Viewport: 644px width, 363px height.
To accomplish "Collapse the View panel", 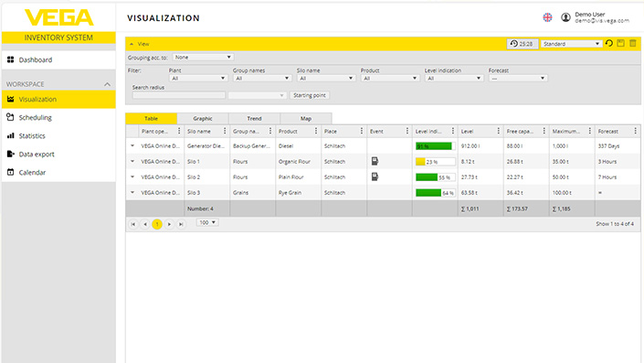I will point(132,44).
